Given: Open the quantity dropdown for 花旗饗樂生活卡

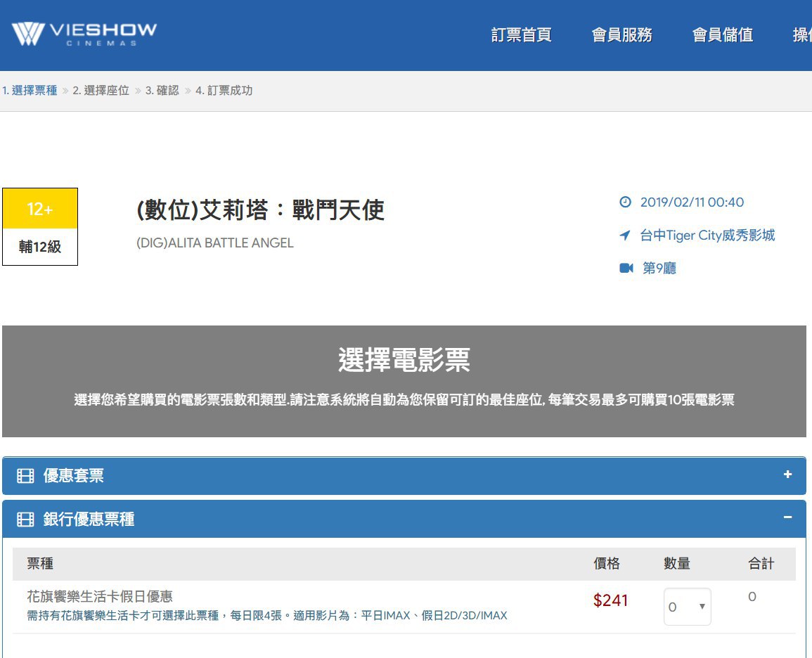Looking at the screenshot, I should pyautogui.click(x=687, y=607).
